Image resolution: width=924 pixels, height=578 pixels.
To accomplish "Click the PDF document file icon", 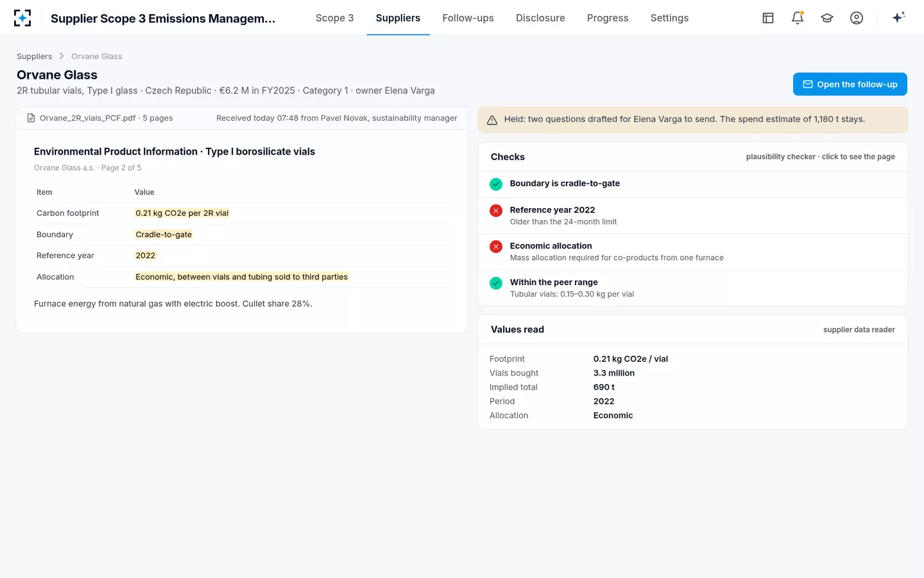I will pyautogui.click(x=31, y=118).
